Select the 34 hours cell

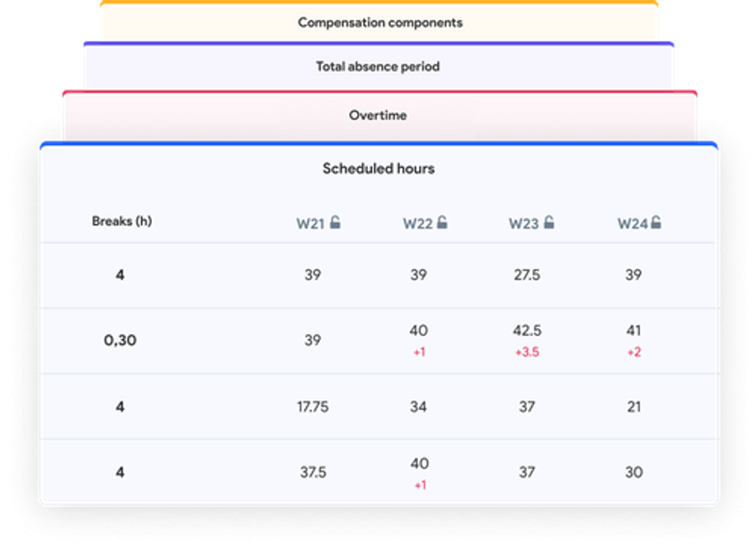pos(418,407)
